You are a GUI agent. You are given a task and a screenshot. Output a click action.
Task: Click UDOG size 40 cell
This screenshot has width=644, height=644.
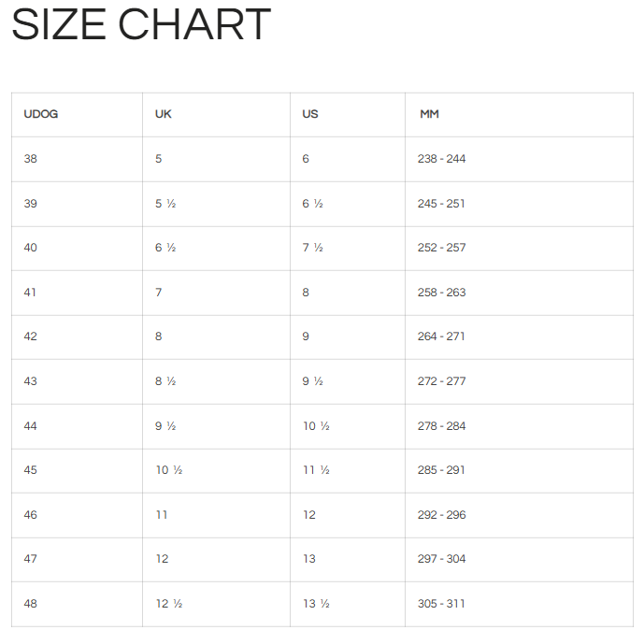[x=31, y=248]
